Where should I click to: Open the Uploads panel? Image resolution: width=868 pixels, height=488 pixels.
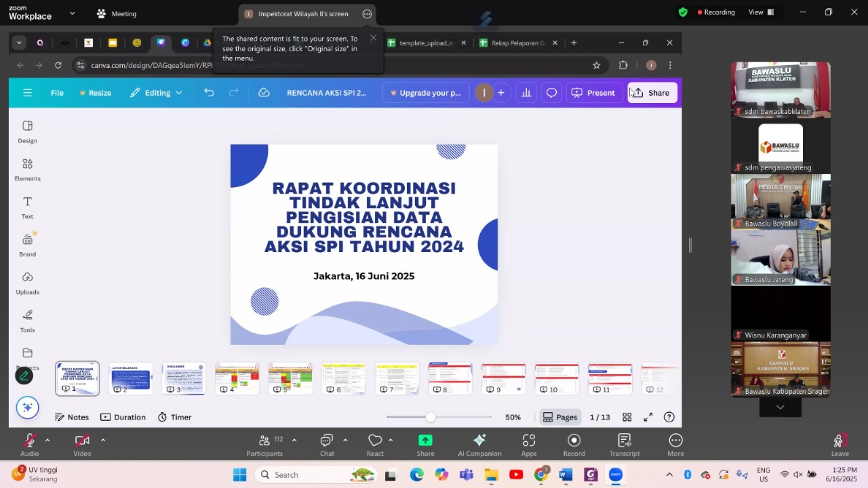[x=27, y=283]
